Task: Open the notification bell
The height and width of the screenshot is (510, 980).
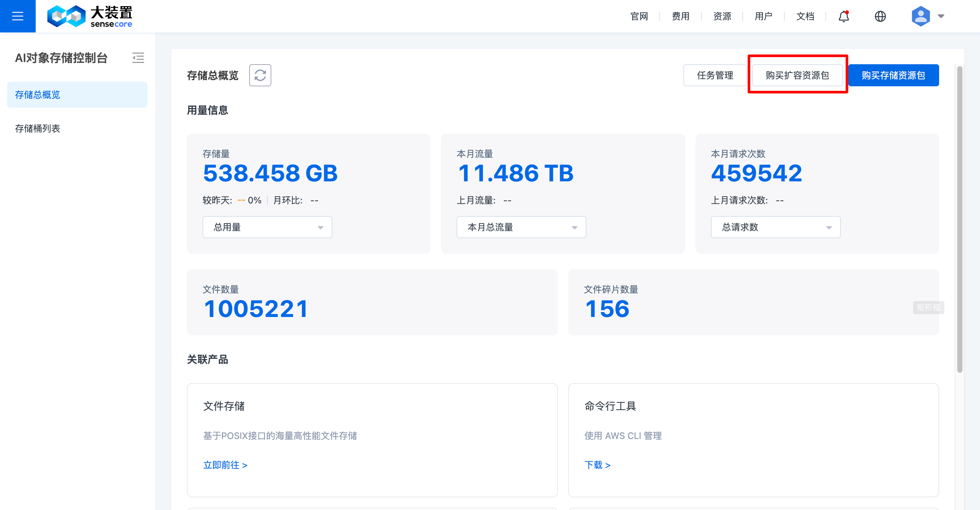Action: [844, 16]
